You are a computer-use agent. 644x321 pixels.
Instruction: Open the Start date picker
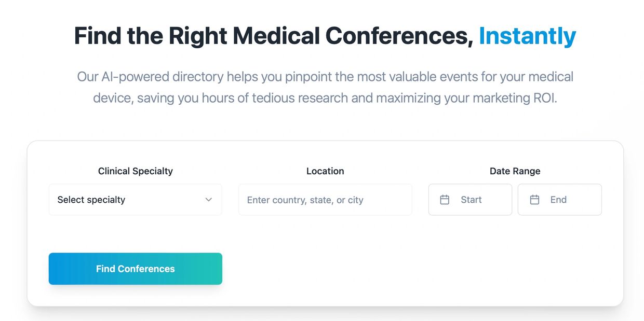click(470, 200)
